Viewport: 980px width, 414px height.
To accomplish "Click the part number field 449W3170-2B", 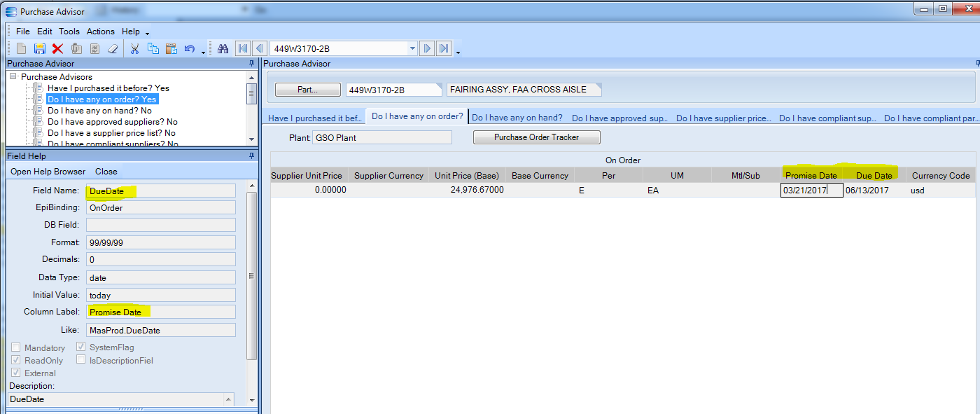I will pyautogui.click(x=394, y=90).
